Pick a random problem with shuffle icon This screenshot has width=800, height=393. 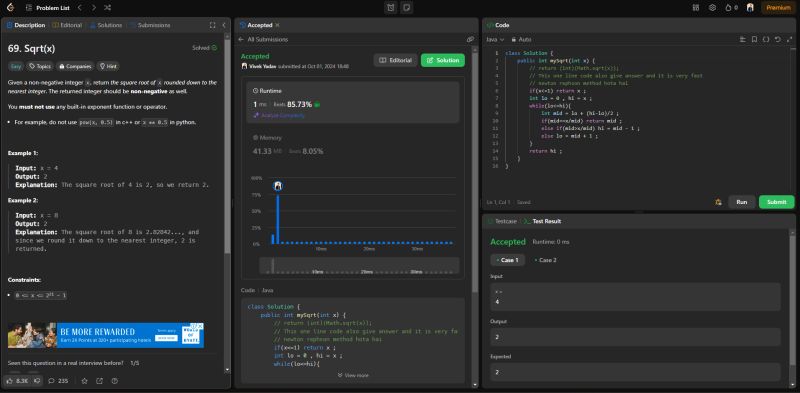(x=107, y=8)
